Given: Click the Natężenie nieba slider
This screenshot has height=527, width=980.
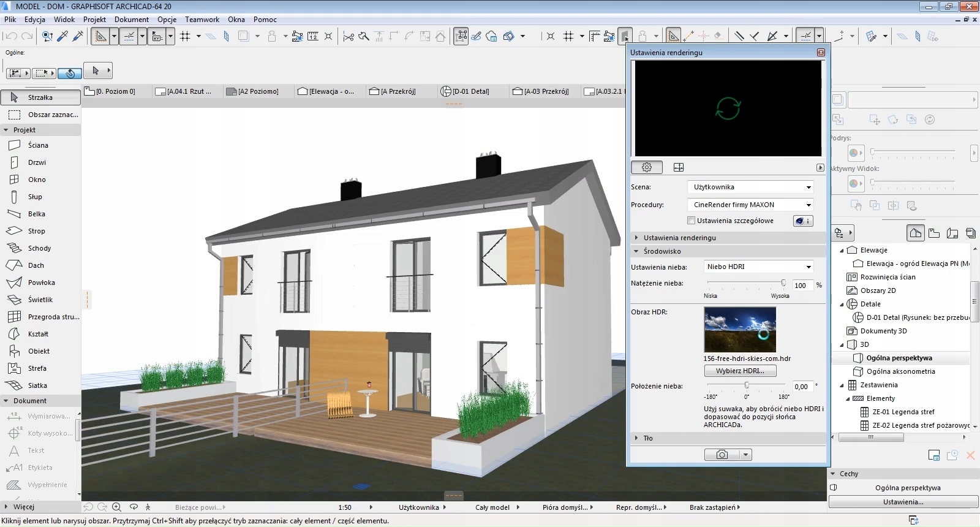Looking at the screenshot, I should 746,283.
